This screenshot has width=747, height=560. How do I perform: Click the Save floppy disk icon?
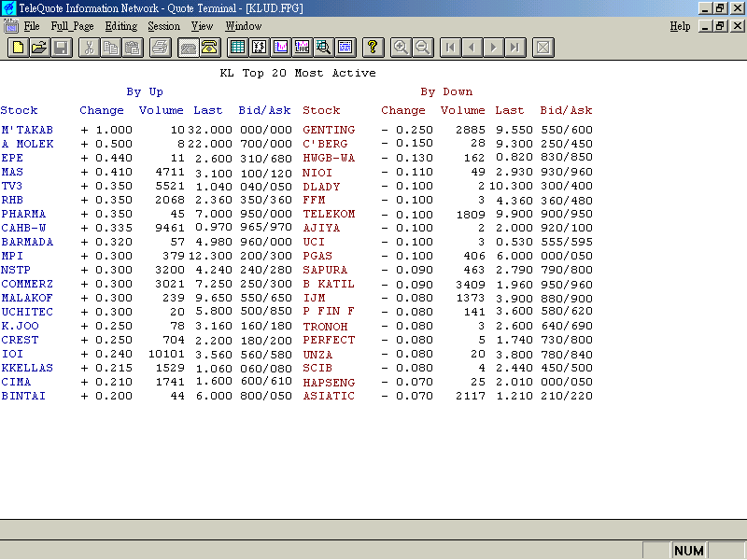(62, 48)
